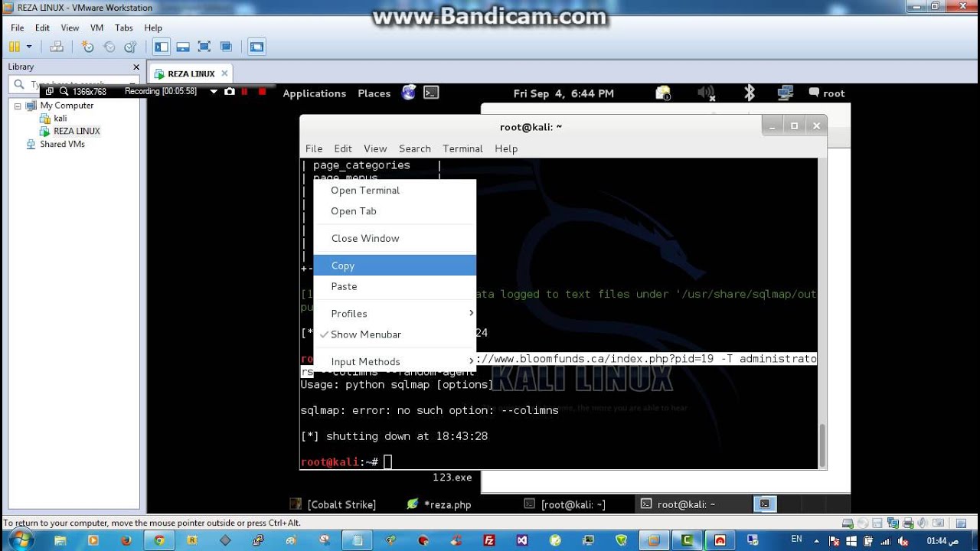Choose Paste in context menu
The image size is (980, 551).
pos(395,286)
